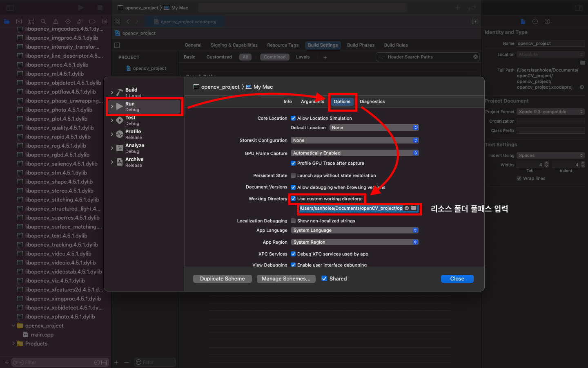Open the related items grid icon
Screen dimensions: 588x368
pos(118,21)
